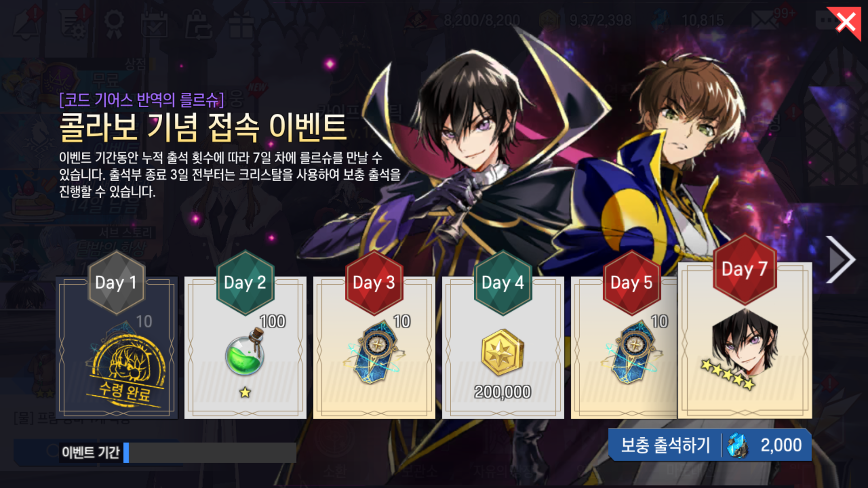Screen dimensions: 868x488
Task: Close the collab event popup
Action: (845, 22)
